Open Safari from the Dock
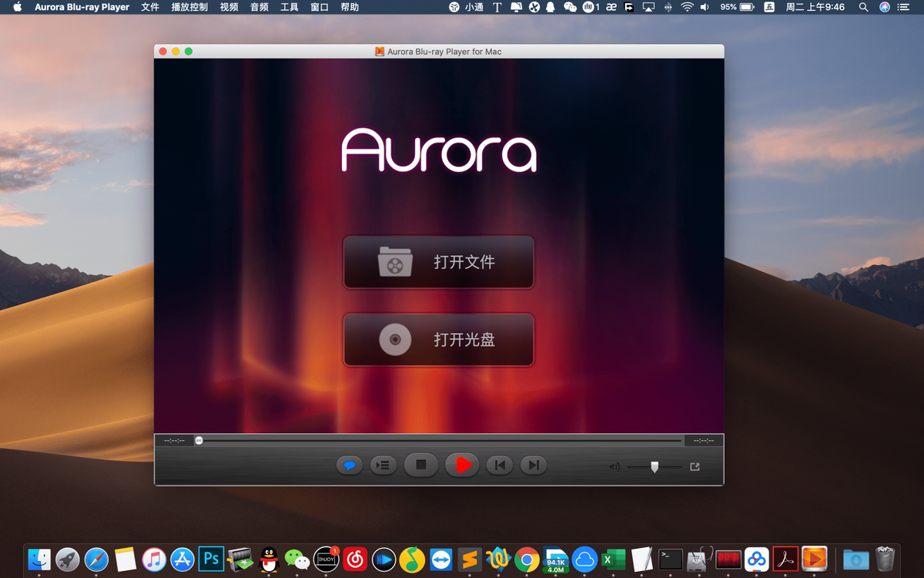 [x=96, y=558]
